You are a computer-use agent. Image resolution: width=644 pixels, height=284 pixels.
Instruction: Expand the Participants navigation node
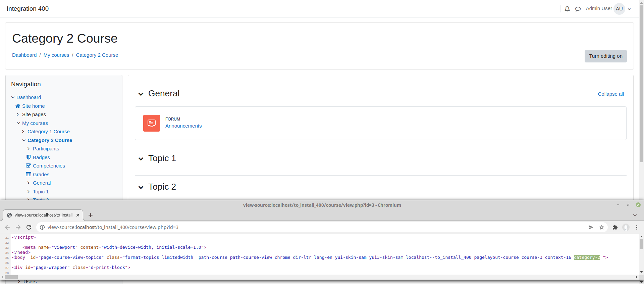(29, 149)
